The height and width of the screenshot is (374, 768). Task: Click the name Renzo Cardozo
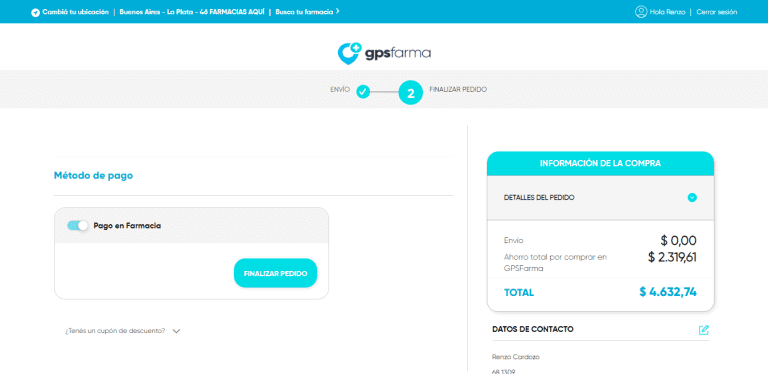516,357
